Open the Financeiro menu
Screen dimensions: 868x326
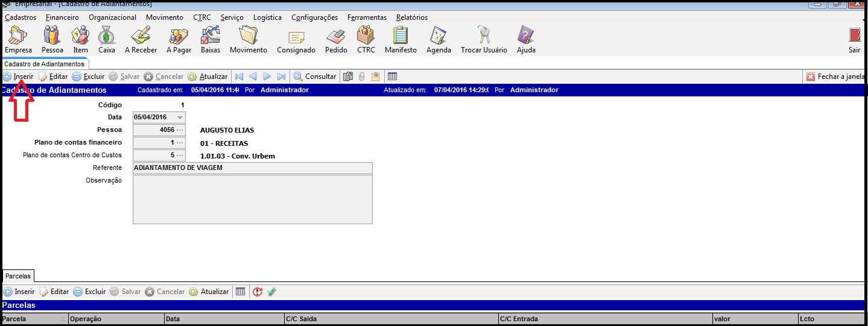[x=62, y=17]
